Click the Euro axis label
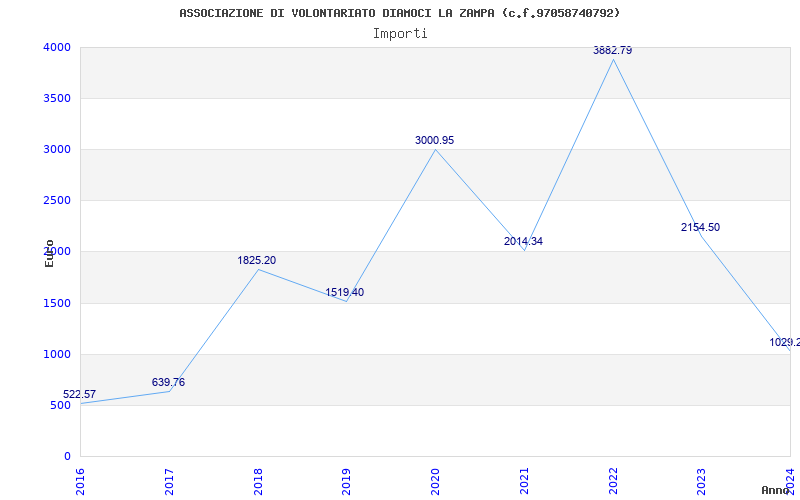 pyautogui.click(x=49, y=253)
